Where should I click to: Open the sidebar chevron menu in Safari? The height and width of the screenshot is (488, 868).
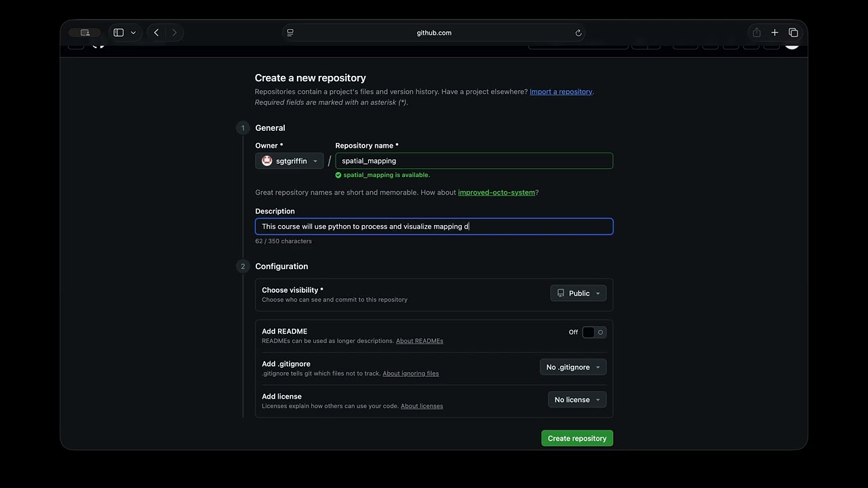133,33
